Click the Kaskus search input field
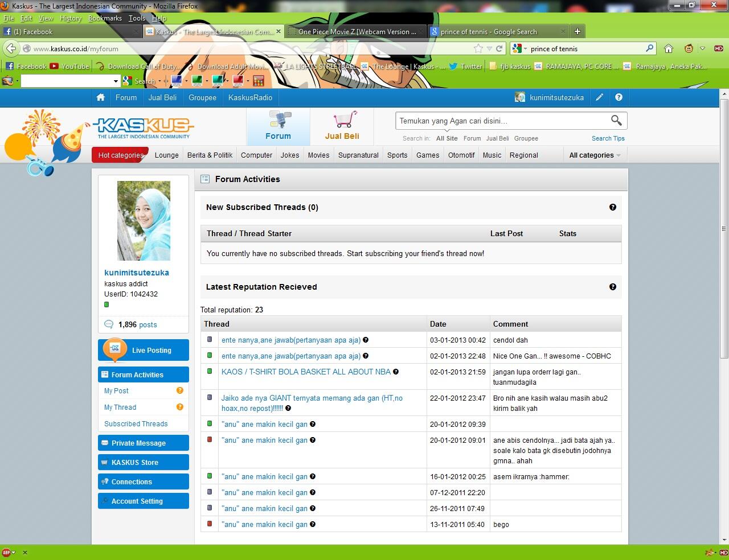729x560 pixels. 502,121
